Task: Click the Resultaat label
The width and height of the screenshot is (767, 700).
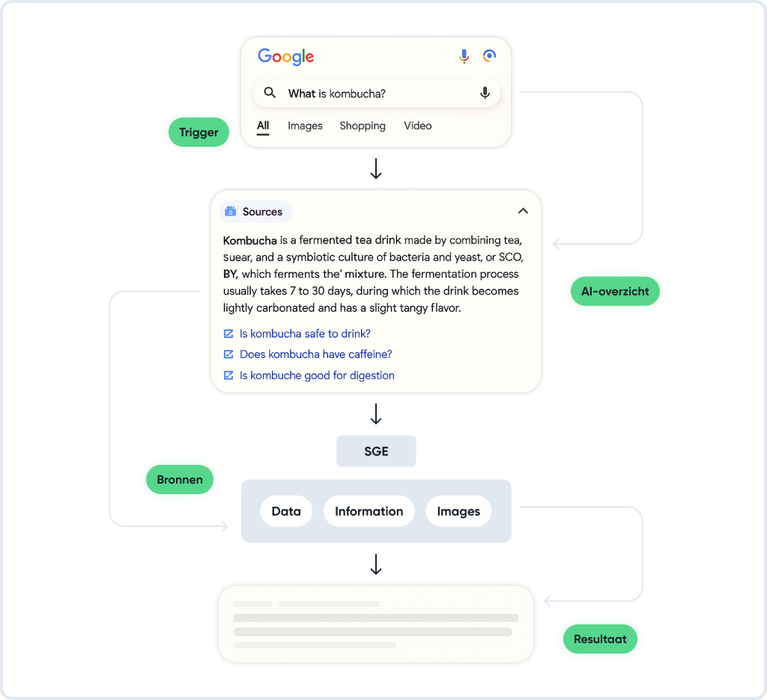Action: click(x=600, y=639)
